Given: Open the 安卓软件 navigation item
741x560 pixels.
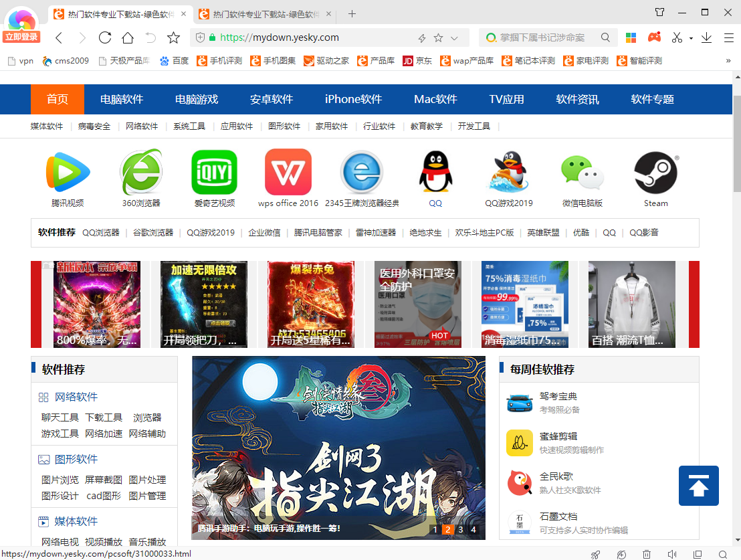Looking at the screenshot, I should (272, 99).
